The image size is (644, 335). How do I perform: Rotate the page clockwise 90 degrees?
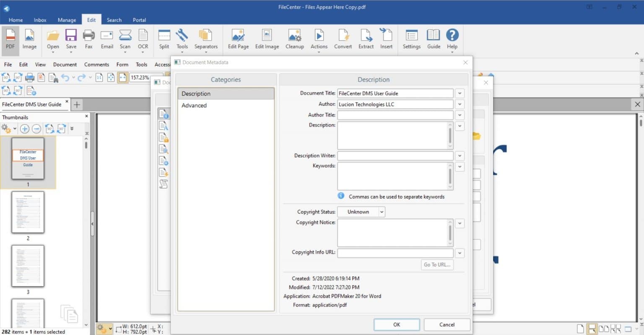click(18, 77)
